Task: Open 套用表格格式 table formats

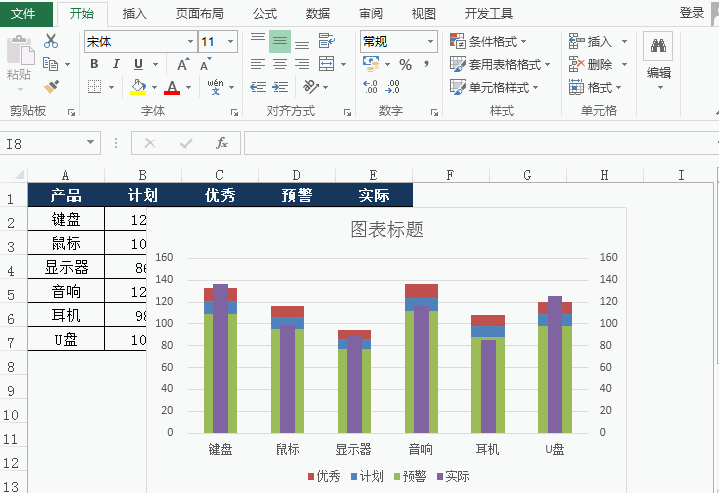Action: click(500, 64)
